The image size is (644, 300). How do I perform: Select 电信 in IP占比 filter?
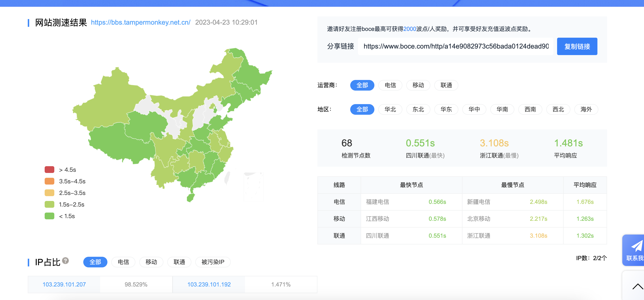(123, 262)
